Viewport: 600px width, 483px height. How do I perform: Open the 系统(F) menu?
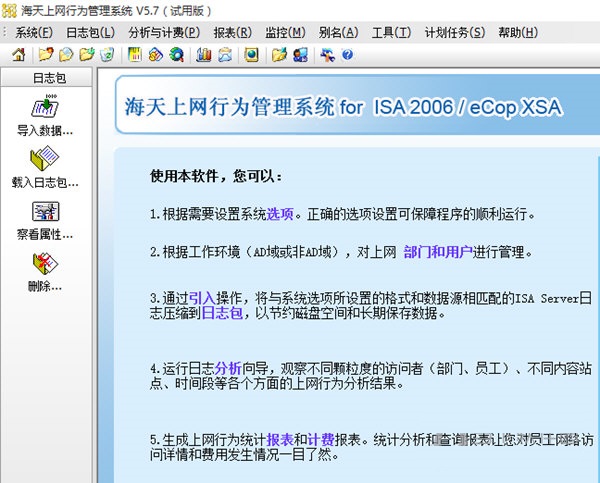tap(34, 33)
